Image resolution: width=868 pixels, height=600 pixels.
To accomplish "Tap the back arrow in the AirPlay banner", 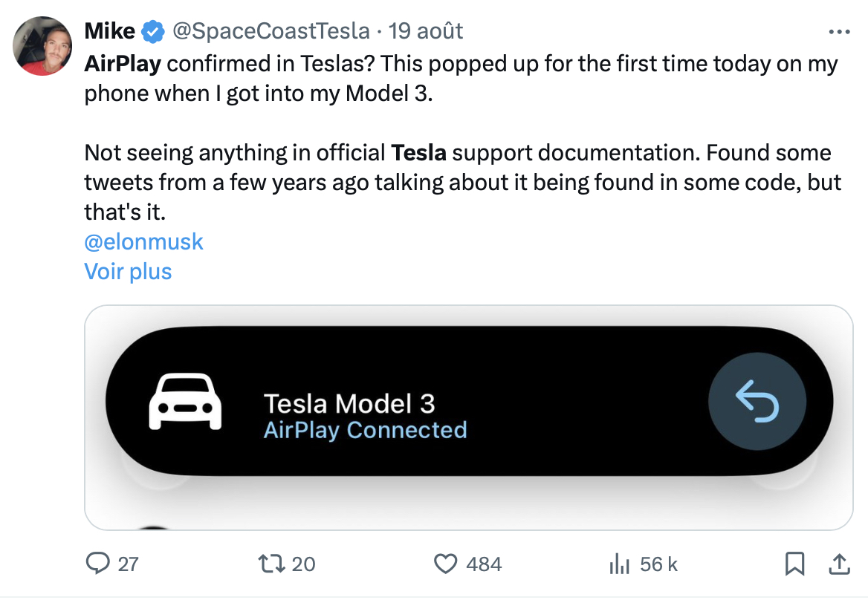I will (x=757, y=401).
